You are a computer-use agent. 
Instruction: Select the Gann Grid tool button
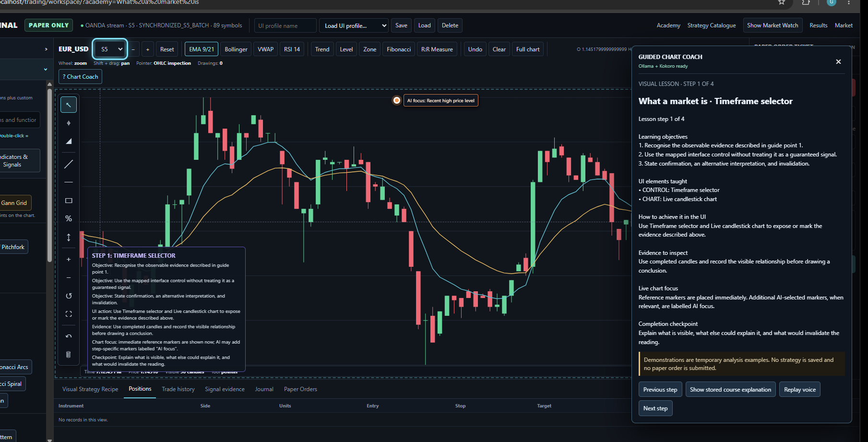tap(14, 203)
